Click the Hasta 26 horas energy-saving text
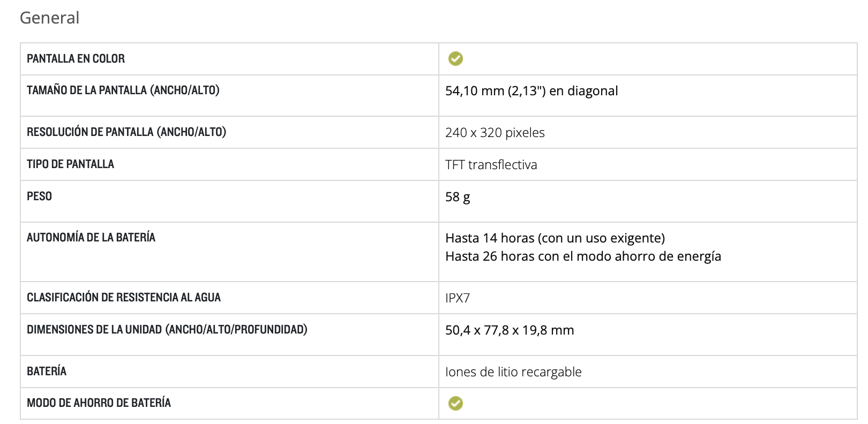Viewport: 868px width, 424px height. (x=582, y=256)
